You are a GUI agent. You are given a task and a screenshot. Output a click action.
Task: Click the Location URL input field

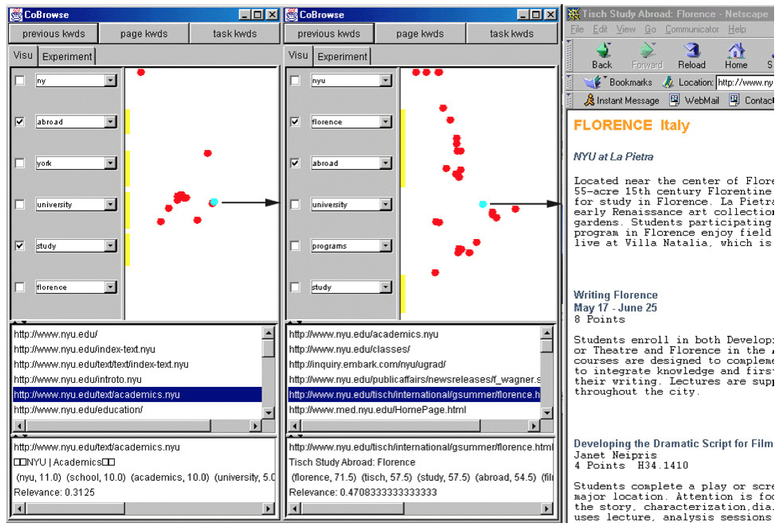click(x=746, y=82)
